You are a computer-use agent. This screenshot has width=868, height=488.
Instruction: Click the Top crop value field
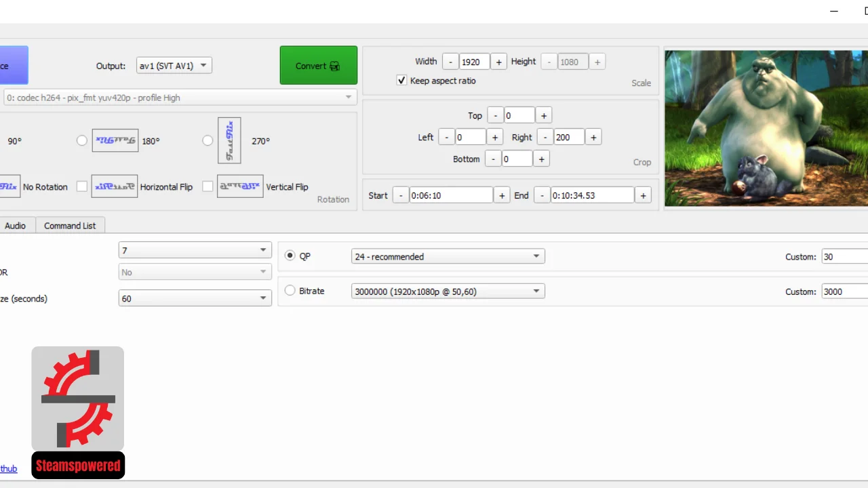pos(519,115)
